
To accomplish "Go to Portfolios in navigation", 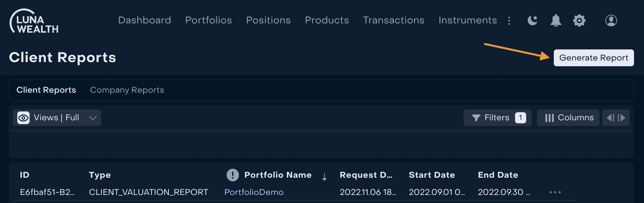I will click(x=208, y=20).
